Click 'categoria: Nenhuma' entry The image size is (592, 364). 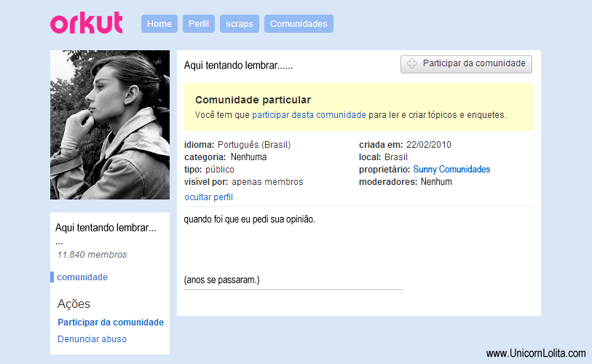point(226,157)
